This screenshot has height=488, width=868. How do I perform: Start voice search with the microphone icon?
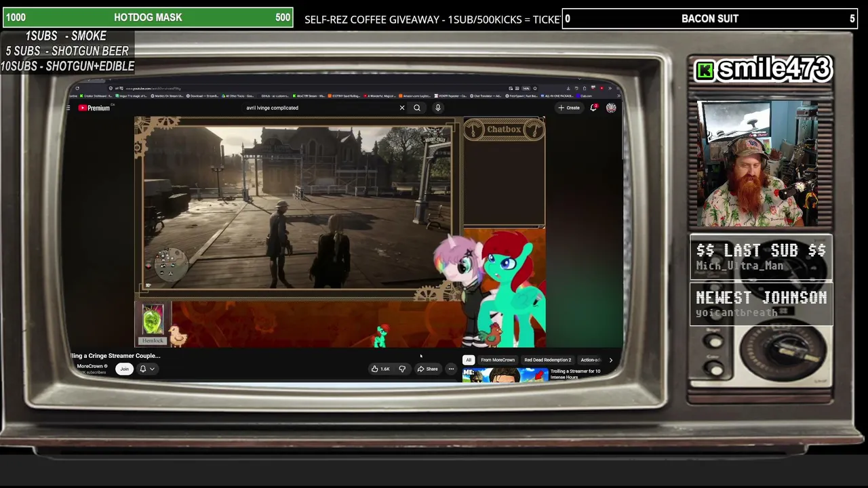click(438, 108)
